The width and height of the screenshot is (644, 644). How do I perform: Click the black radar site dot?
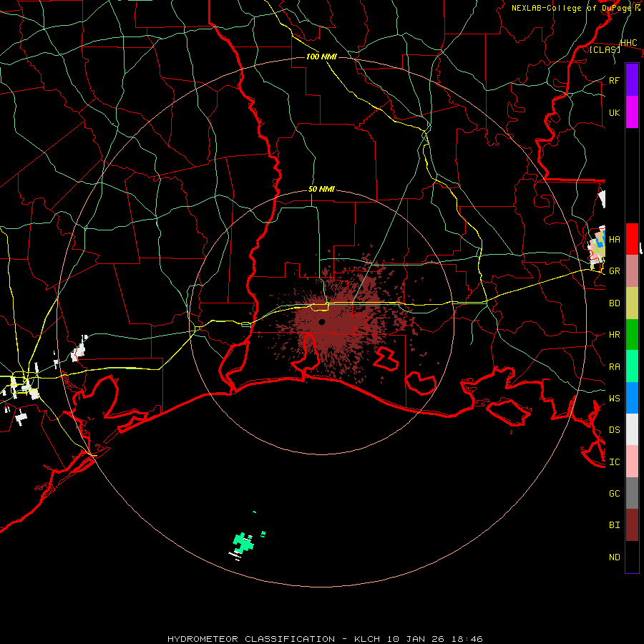321,322
